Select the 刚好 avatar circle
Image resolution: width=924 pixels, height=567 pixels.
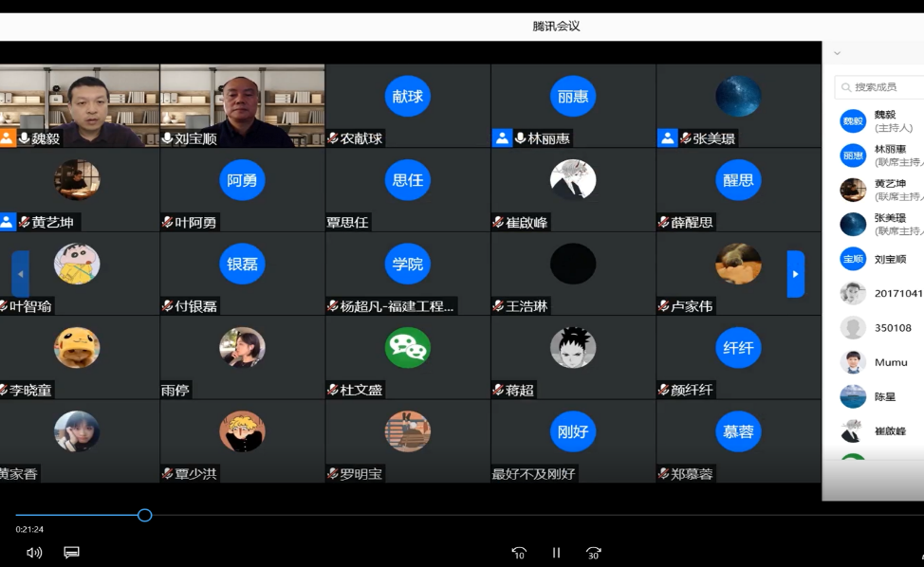click(x=573, y=431)
